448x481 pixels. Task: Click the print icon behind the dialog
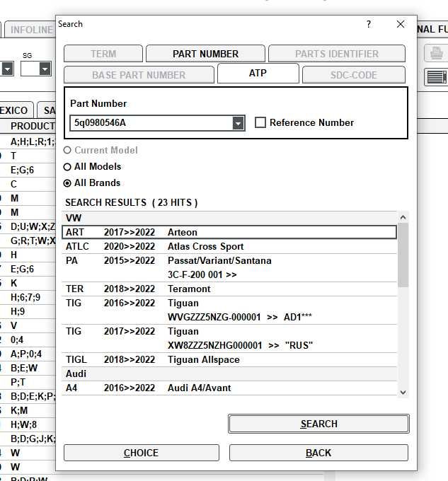click(x=437, y=53)
